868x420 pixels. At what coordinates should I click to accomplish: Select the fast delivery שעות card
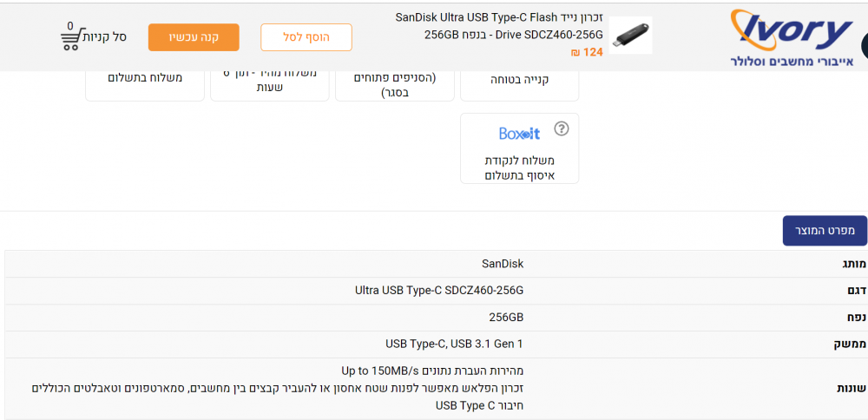pyautogui.click(x=270, y=86)
